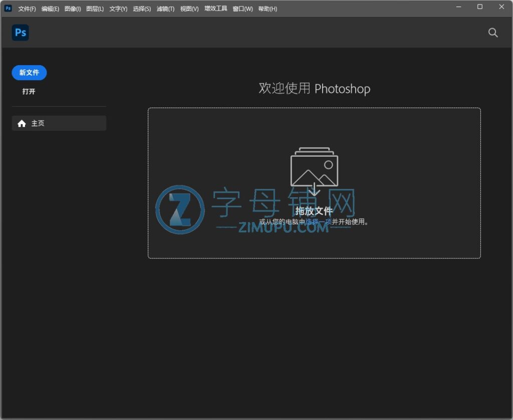513x420 pixels.
Task: Close the Photoshop window
Action: (501, 7)
